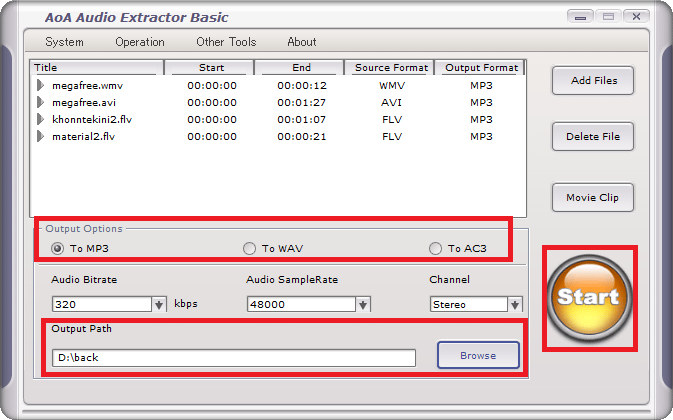Screen dimensions: 673x420
Task: Click the Stereo channel value
Action: 469,305
